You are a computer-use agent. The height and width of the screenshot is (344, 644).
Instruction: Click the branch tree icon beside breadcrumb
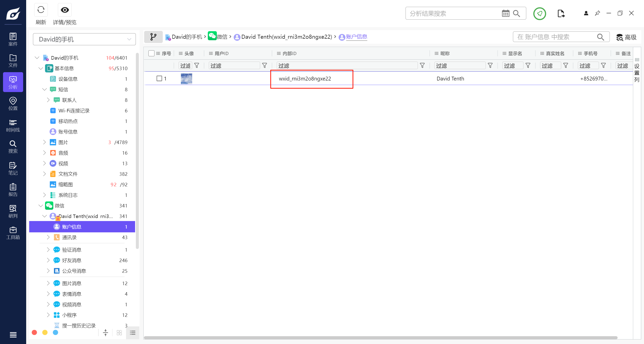coord(153,37)
